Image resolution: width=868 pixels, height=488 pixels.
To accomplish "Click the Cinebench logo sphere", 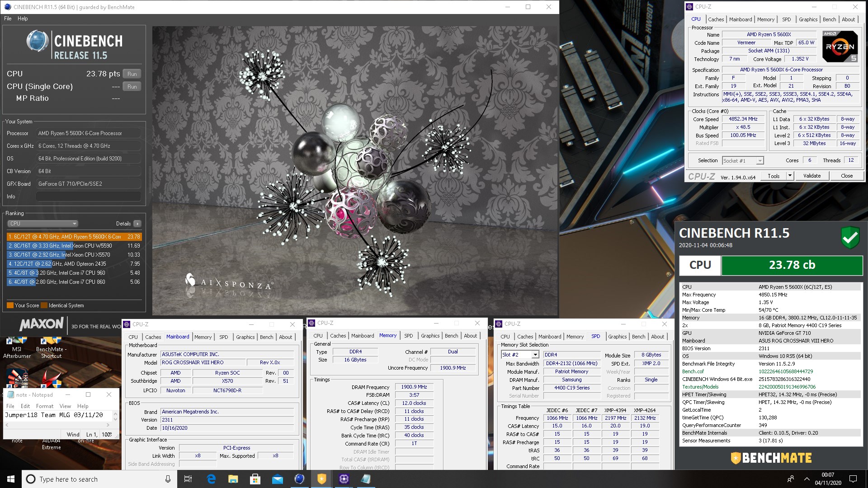I will [38, 42].
